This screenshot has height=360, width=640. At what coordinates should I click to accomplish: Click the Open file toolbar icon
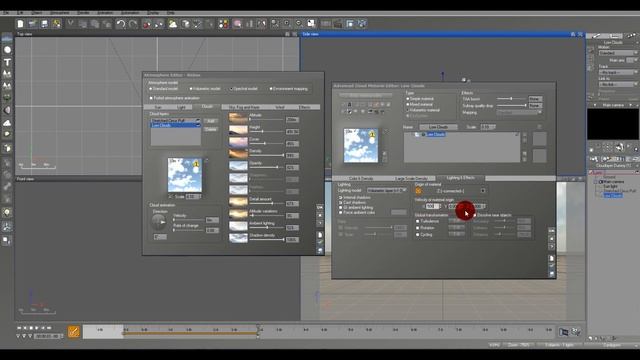pyautogui.click(x=32, y=24)
